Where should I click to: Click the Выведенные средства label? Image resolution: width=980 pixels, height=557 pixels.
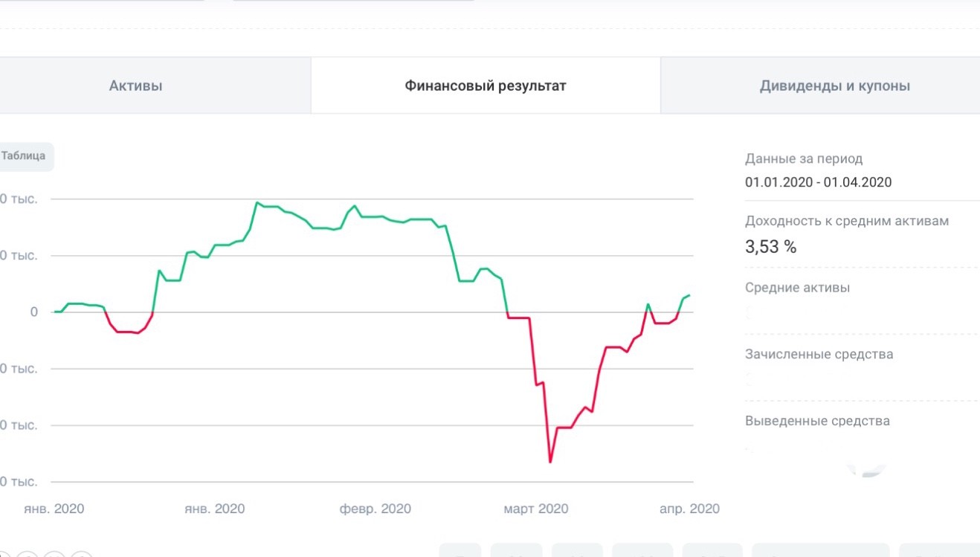click(x=817, y=421)
